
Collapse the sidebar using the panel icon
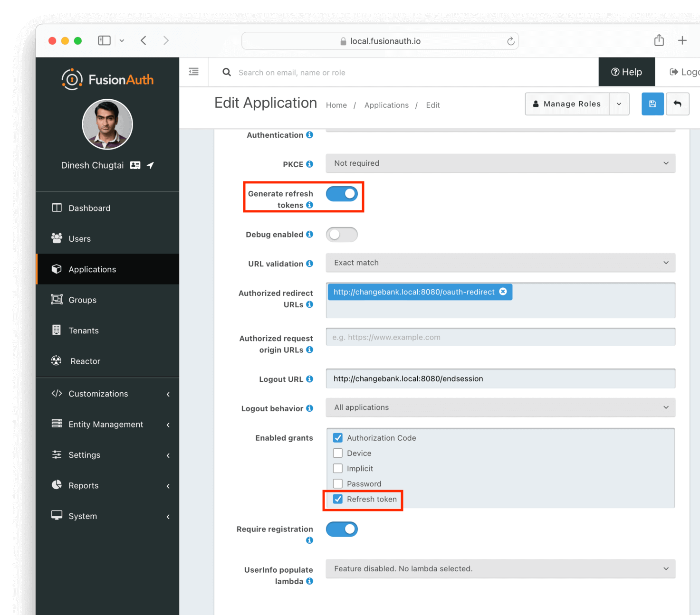[193, 71]
